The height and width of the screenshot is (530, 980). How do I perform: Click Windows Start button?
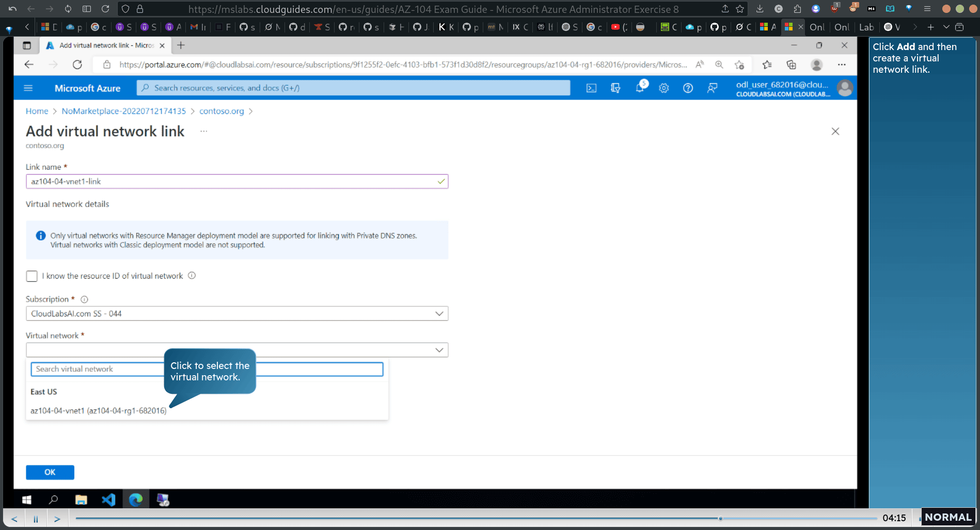point(27,500)
